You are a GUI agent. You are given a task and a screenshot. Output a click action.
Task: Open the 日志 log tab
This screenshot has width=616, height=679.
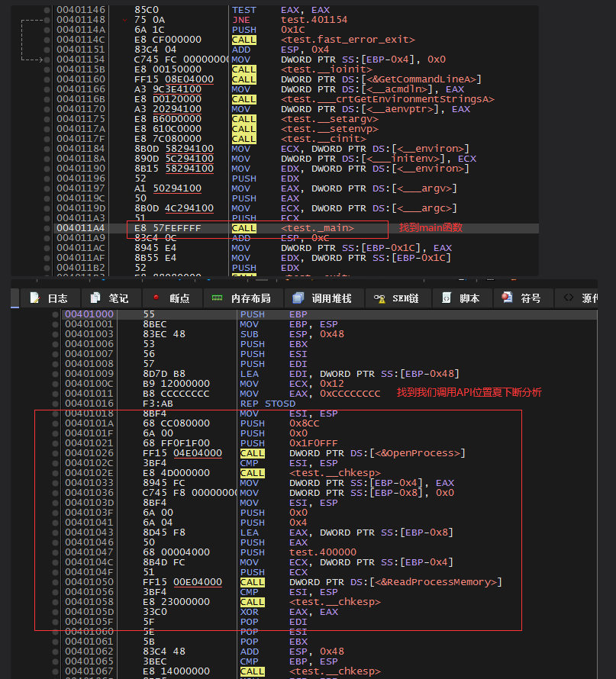(49, 298)
